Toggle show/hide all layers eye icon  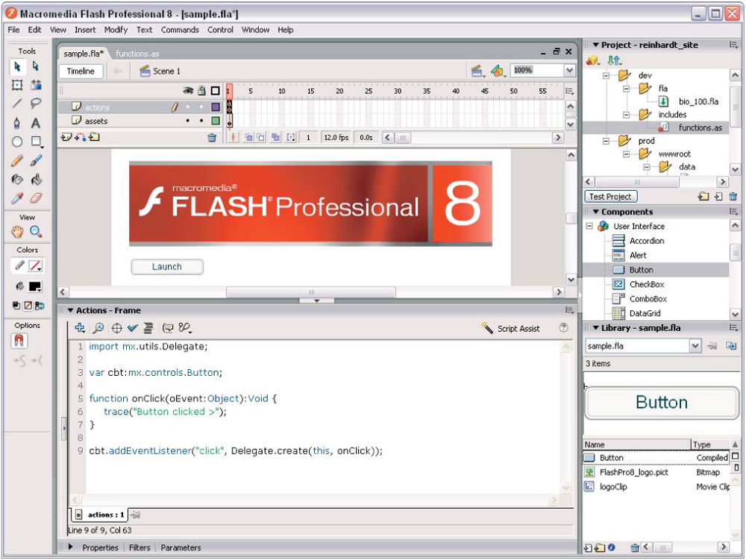(188, 91)
